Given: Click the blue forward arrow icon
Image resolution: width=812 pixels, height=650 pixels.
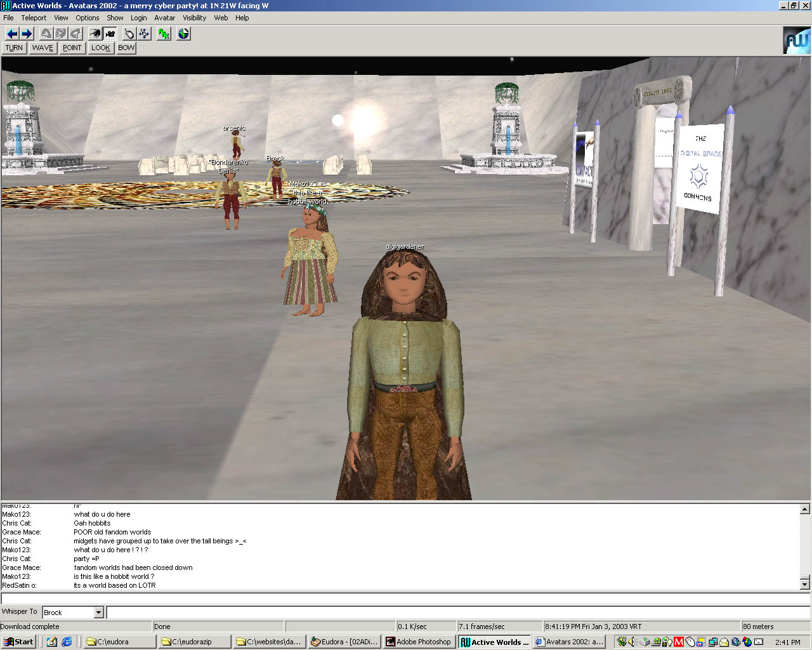Looking at the screenshot, I should [x=27, y=34].
